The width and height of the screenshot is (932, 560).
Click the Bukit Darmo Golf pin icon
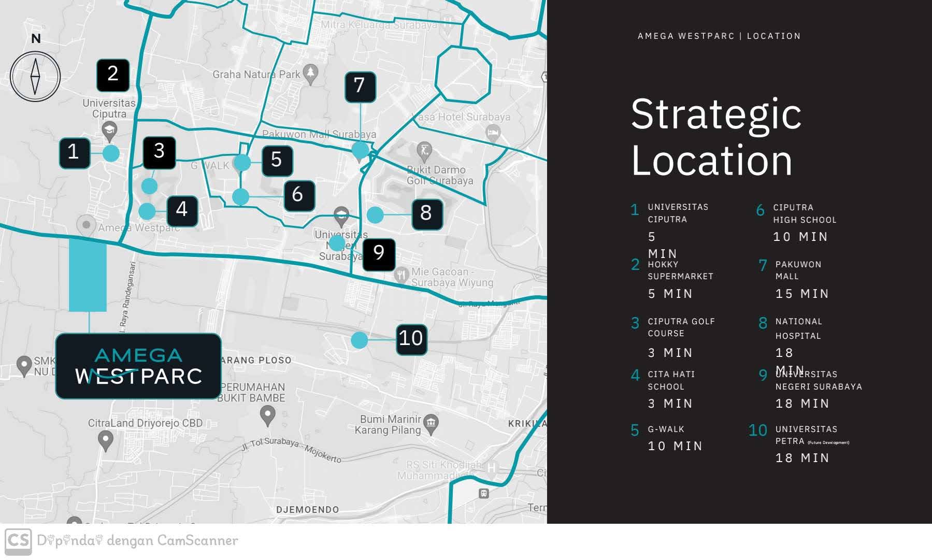[x=424, y=152]
